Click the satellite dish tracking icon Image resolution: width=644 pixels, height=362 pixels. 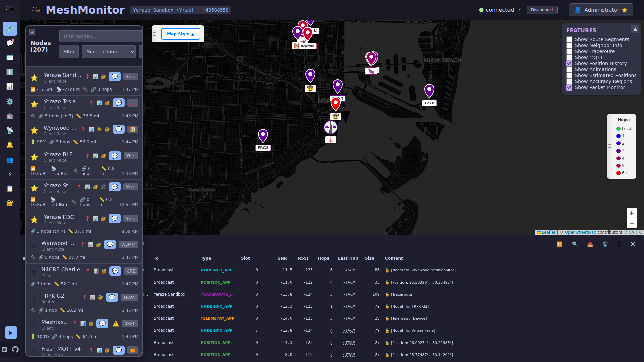pyautogui.click(x=10, y=130)
